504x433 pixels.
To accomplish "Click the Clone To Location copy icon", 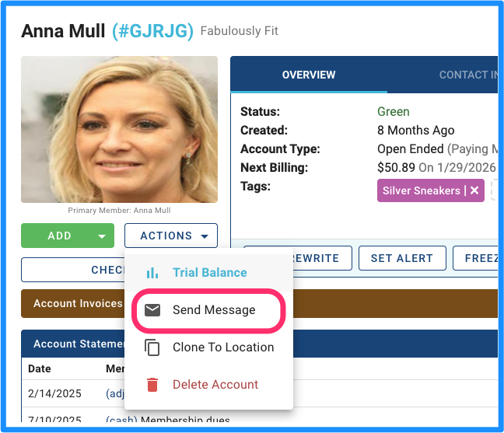I will click(x=152, y=347).
